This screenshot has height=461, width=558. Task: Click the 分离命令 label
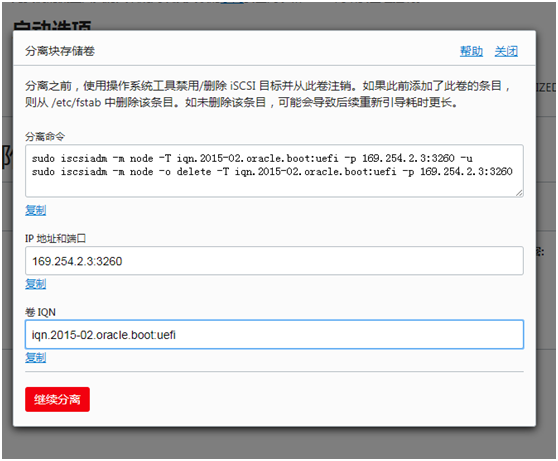tap(45, 136)
